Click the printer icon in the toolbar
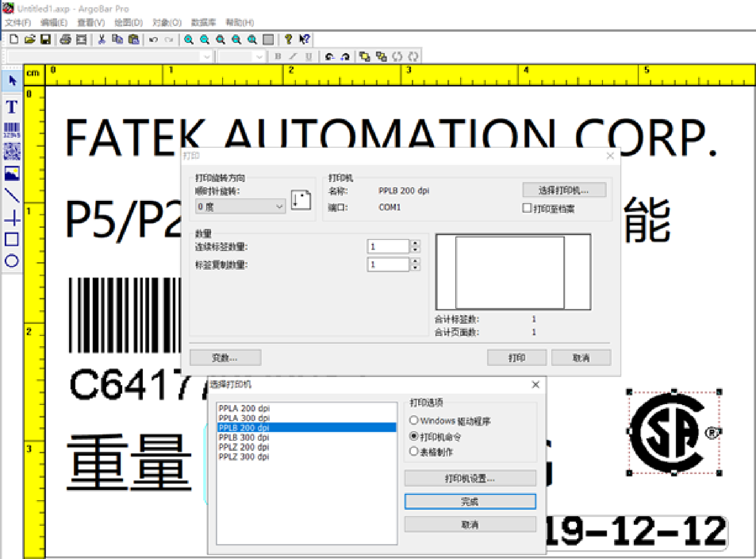 click(x=66, y=39)
